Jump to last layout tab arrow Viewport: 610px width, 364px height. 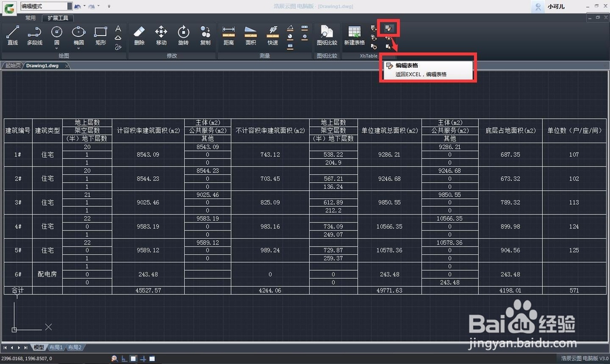[26, 348]
